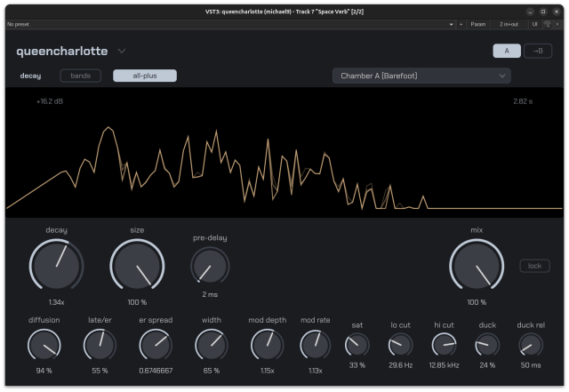
Task: Toggle the UI button in host bar
Action: (534, 24)
